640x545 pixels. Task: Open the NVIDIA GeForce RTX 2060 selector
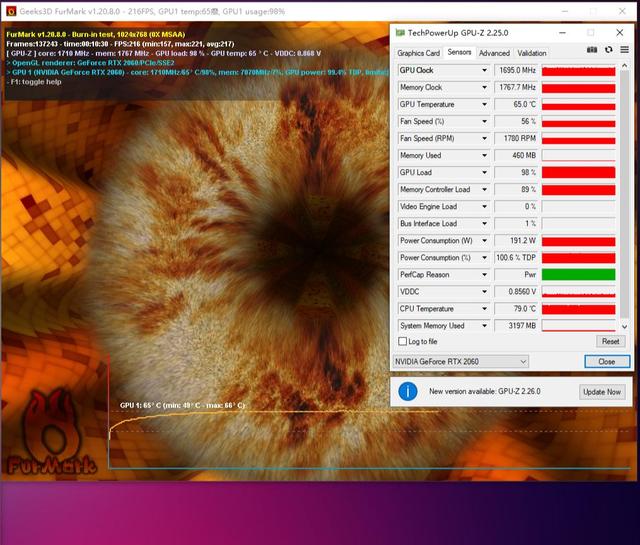(461, 361)
